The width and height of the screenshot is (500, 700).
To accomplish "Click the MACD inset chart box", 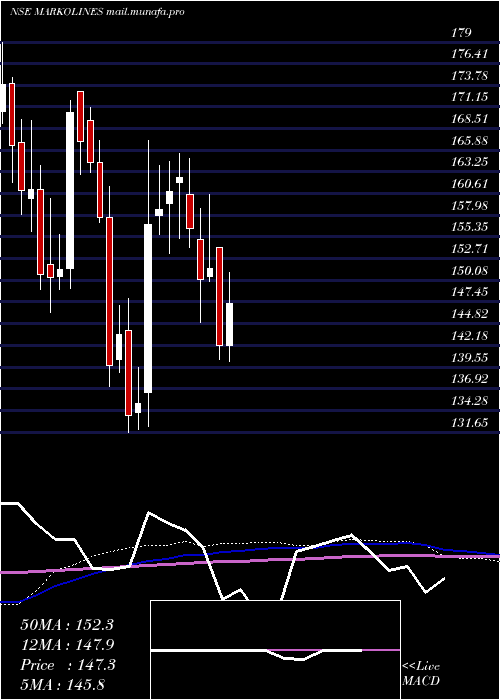I will coord(275,650).
